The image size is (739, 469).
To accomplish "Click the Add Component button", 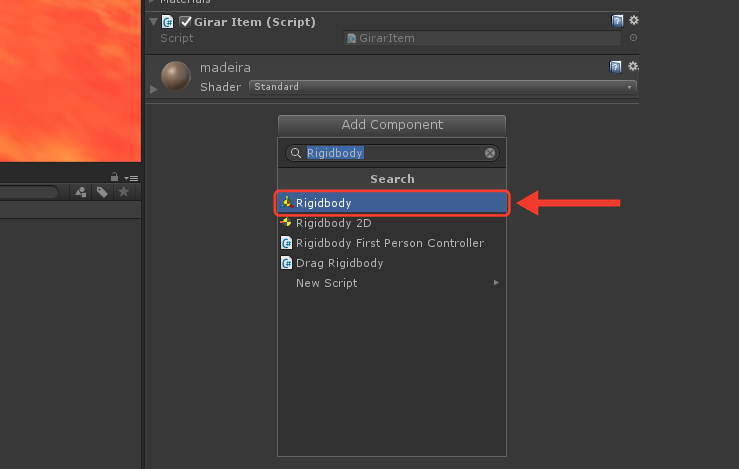I will point(392,125).
